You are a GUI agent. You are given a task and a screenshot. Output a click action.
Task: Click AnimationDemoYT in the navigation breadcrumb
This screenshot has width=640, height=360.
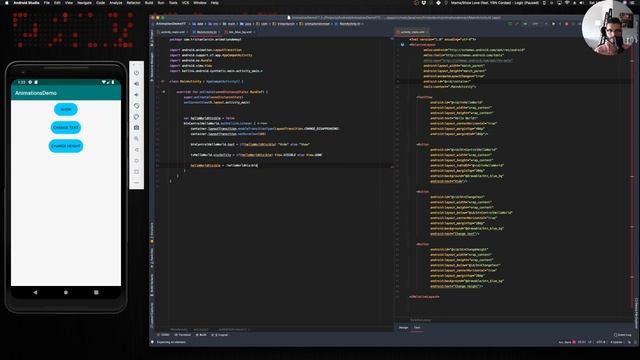171,24
